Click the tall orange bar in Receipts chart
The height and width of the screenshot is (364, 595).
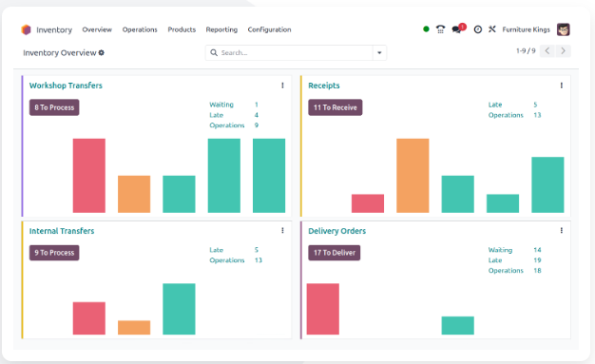pos(413,176)
